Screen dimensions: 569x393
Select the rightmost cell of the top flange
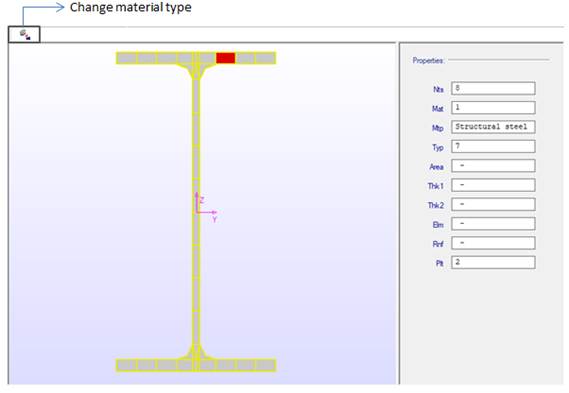coord(266,58)
